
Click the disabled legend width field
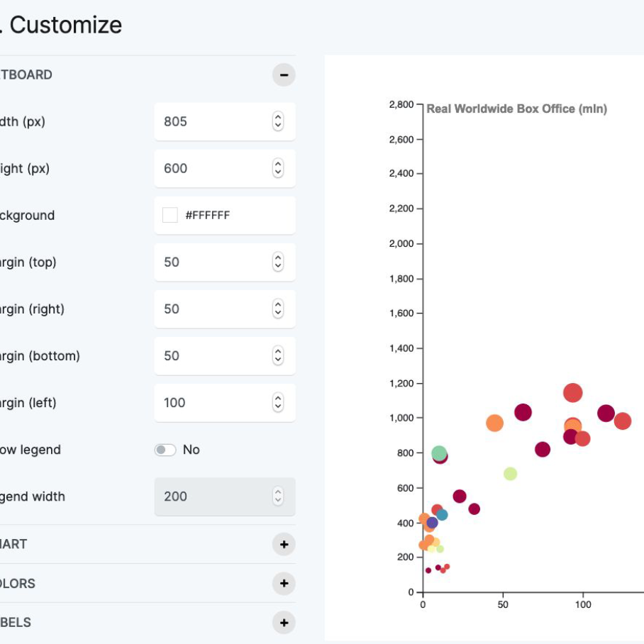tap(213, 496)
